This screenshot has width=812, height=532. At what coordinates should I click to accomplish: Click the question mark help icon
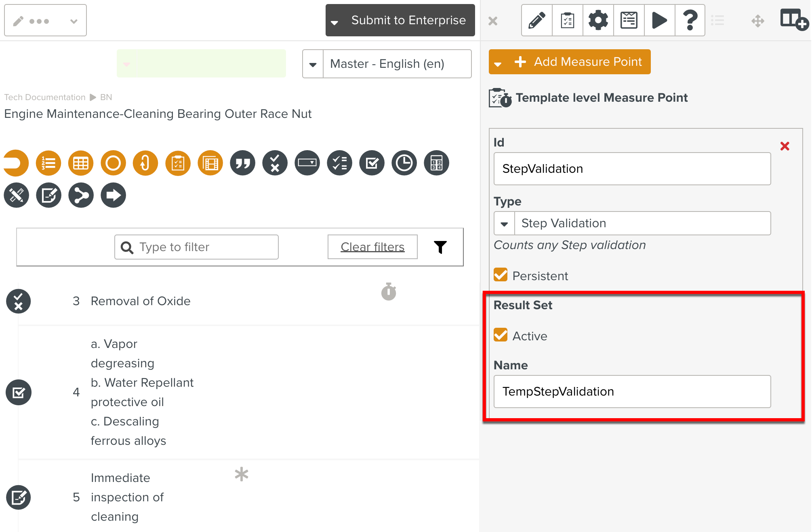[690, 20]
